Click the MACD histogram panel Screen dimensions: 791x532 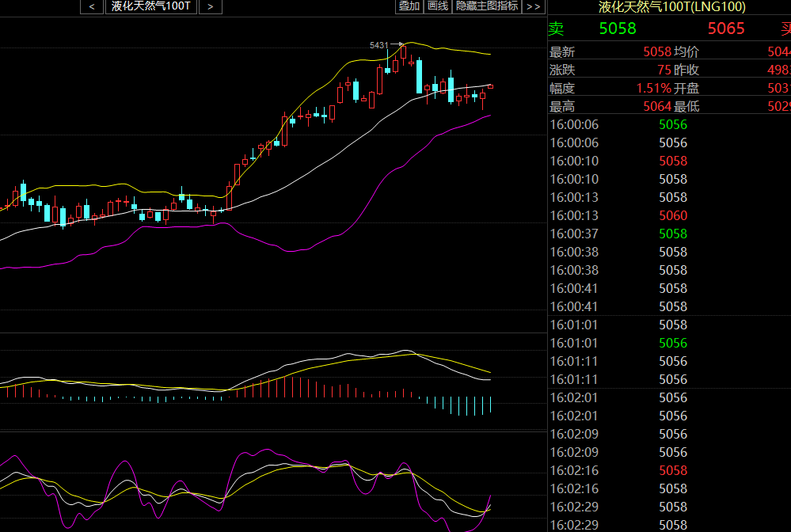click(x=273, y=382)
